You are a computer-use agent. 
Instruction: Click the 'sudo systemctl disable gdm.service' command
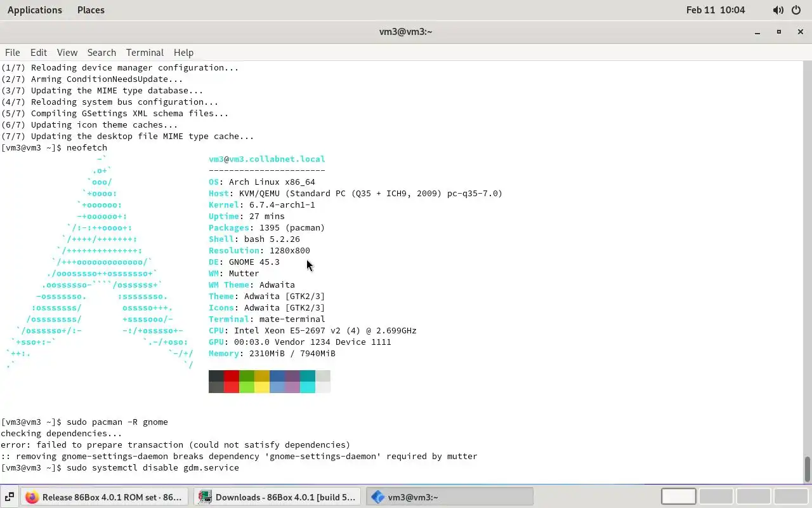120,468
